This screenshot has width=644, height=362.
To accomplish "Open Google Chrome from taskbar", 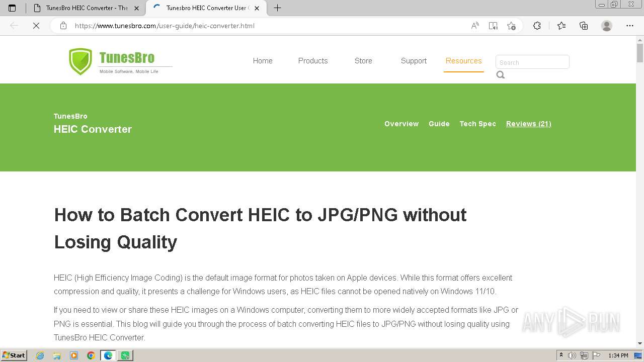I will (x=91, y=355).
